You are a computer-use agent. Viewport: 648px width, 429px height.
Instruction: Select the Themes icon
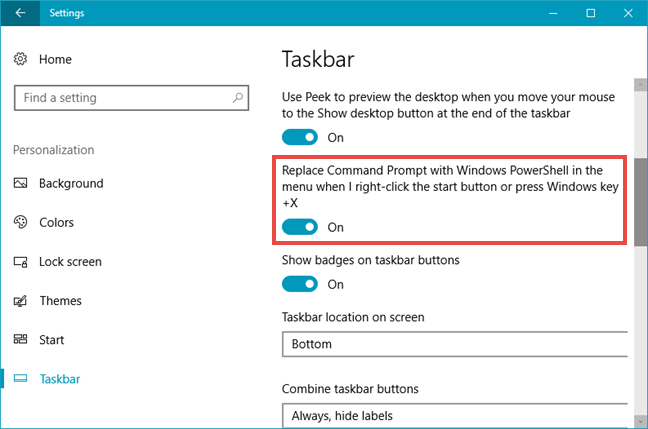(x=20, y=300)
